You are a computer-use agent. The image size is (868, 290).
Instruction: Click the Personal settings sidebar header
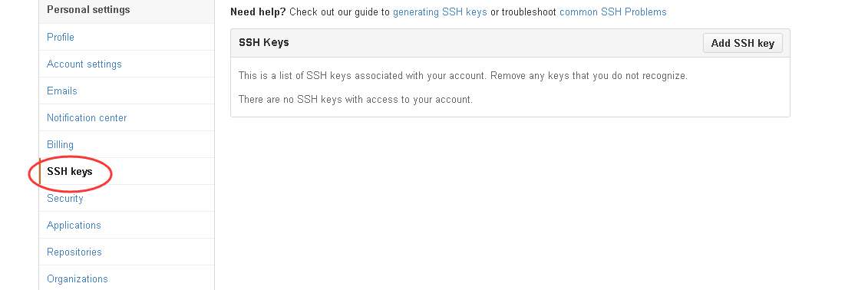pyautogui.click(x=88, y=9)
